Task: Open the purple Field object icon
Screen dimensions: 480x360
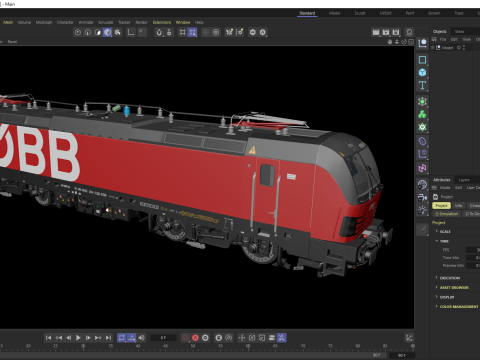Action: pyautogui.click(x=422, y=154)
